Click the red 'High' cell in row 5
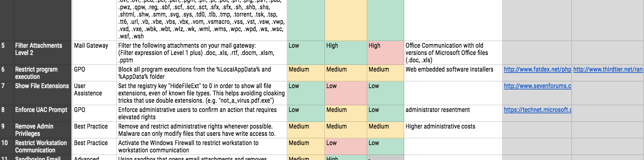The height and width of the screenshot is (160, 644). [385, 53]
